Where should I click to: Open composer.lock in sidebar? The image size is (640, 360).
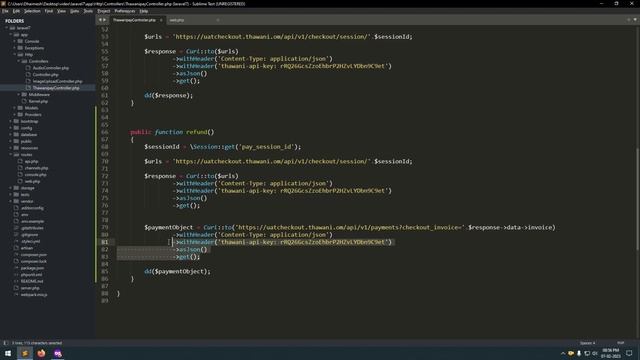click(x=33, y=261)
